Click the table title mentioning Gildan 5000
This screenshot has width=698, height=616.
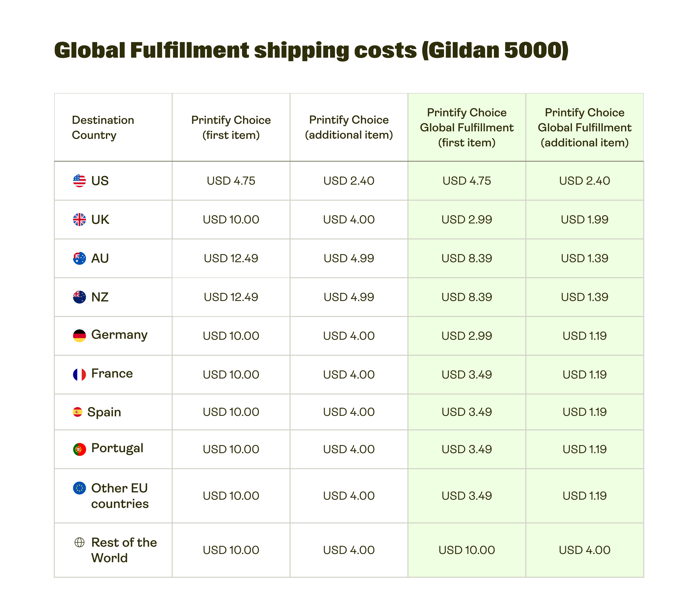click(311, 50)
